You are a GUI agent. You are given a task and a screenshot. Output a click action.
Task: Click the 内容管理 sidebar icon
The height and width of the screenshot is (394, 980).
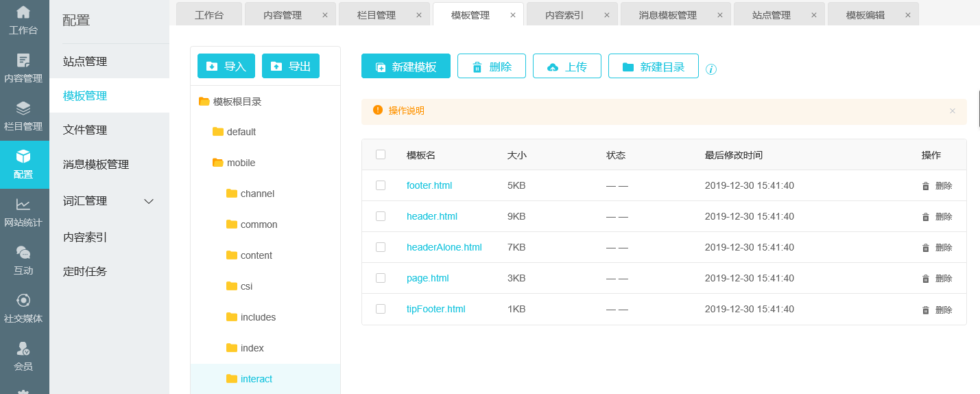(23, 60)
